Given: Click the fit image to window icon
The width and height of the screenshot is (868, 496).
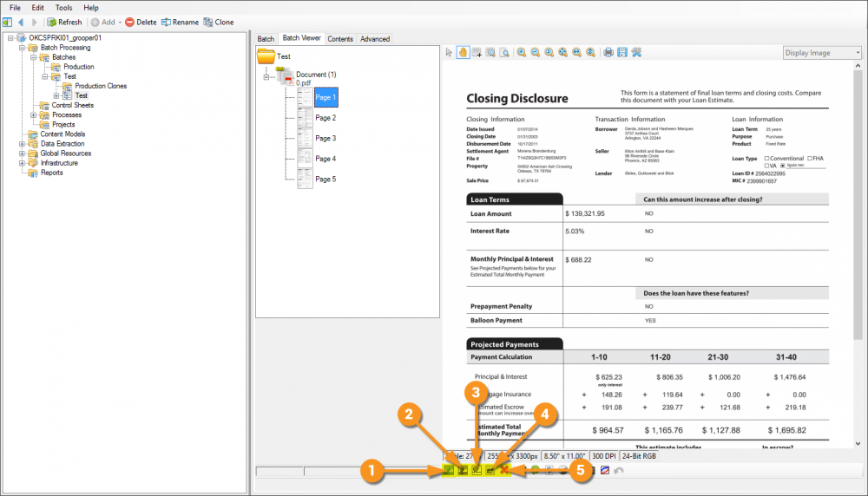Looking at the screenshot, I should pyautogui.click(x=563, y=53).
